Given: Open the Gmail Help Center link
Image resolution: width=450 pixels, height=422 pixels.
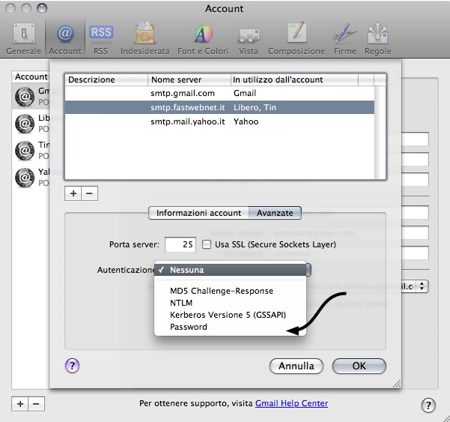Looking at the screenshot, I should coord(292,403).
